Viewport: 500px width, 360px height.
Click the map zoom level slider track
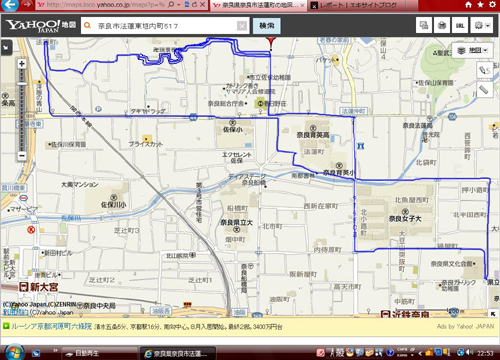tap(22, 110)
